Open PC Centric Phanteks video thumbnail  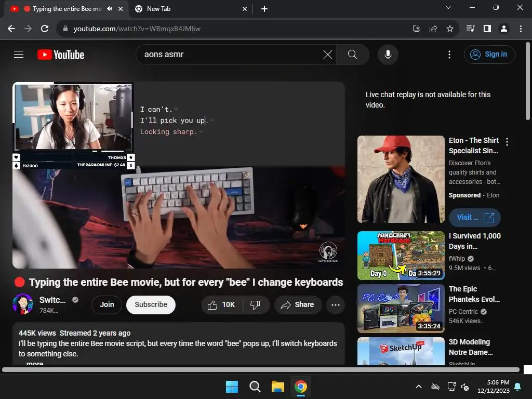coord(401,309)
